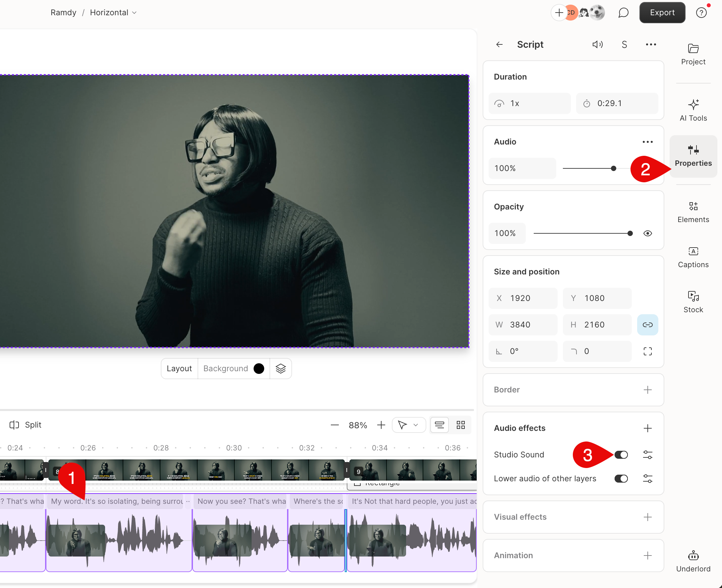Open the Stock media panel
The image size is (722, 588).
[x=693, y=301]
